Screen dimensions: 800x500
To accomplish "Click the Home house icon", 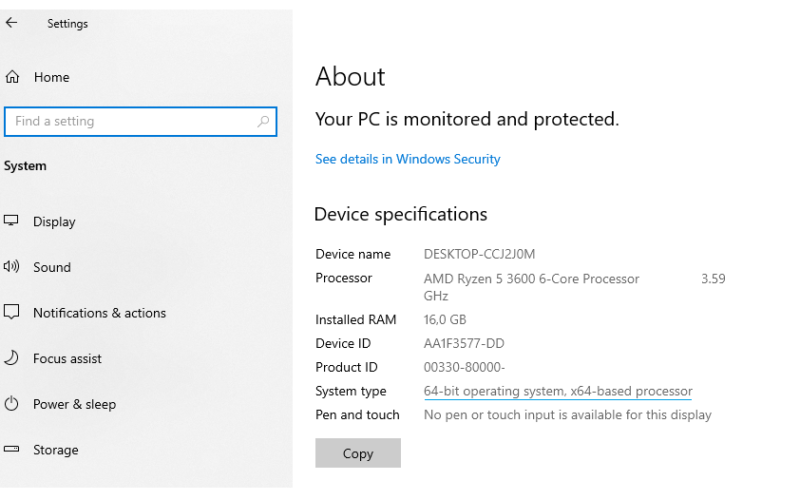I will [x=12, y=77].
